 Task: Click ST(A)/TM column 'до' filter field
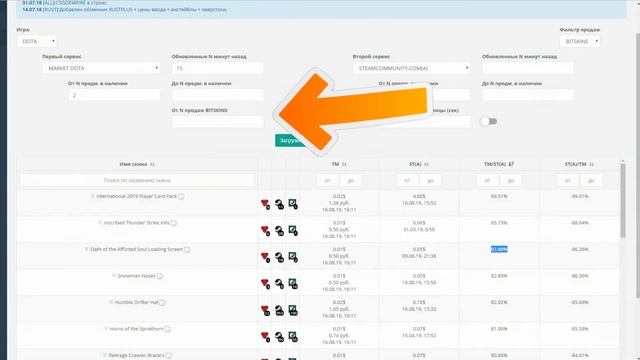591,180
